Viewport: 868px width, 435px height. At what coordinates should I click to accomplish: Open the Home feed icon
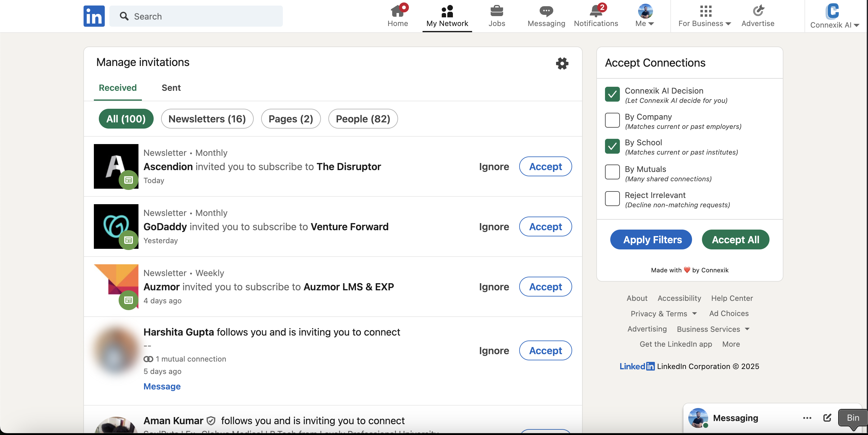tap(398, 12)
